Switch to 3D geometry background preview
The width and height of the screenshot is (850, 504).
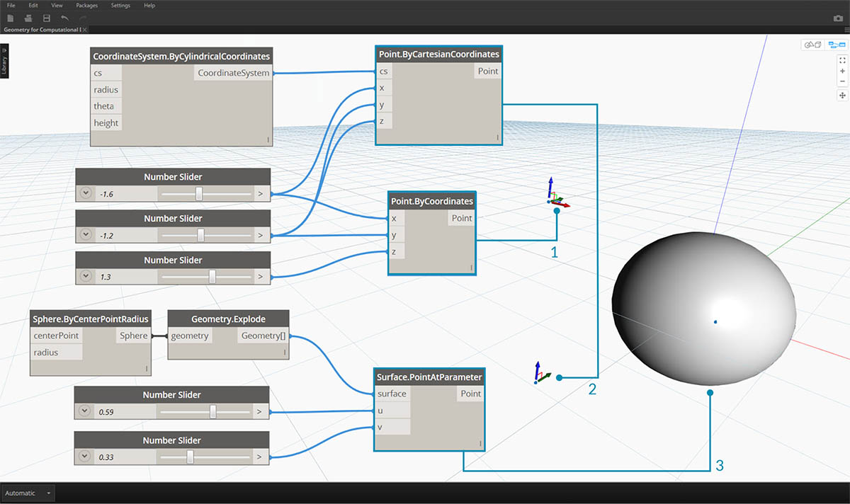pos(812,45)
